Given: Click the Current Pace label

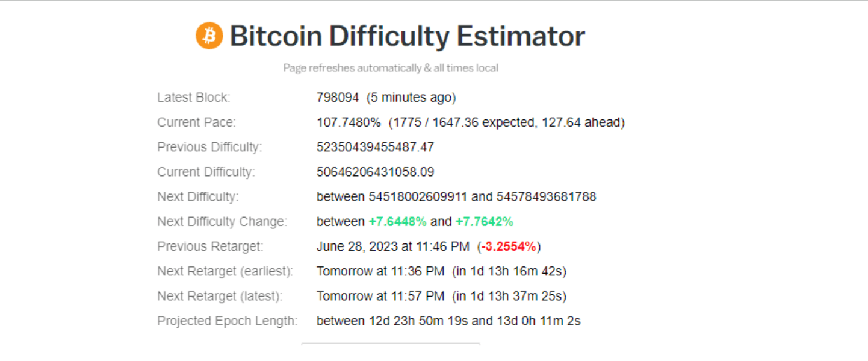Looking at the screenshot, I should tap(196, 122).
